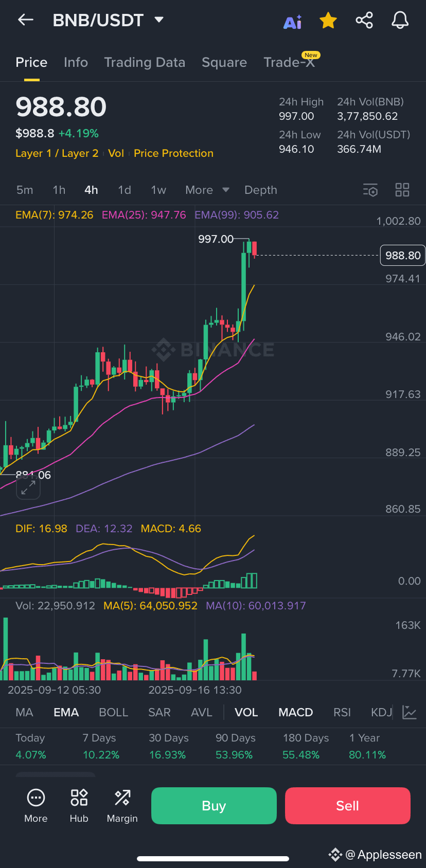This screenshot has width=426, height=868.
Task: Toggle the RSI sub-indicator
Action: [342, 712]
